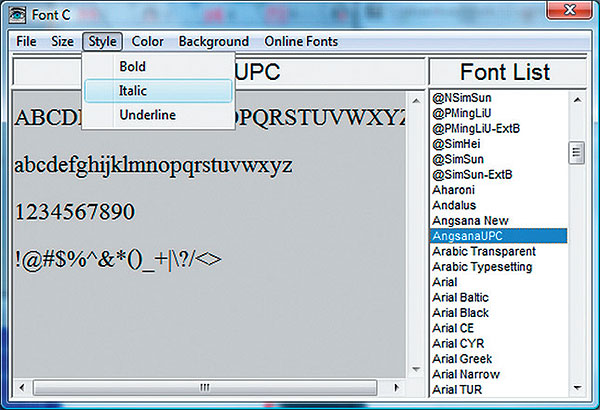The image size is (600, 410).
Task: Click font list scrollbar down arrow
Action: point(577,388)
